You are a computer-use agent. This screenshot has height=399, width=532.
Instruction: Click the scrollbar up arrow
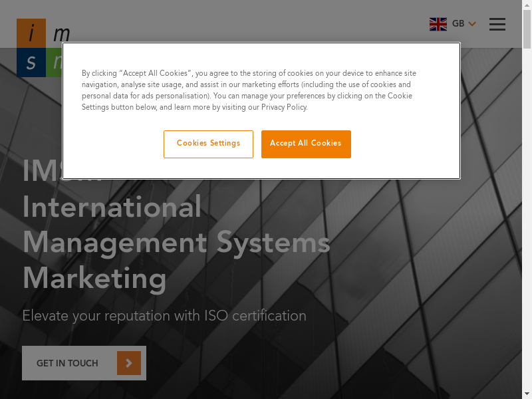click(527, 5)
